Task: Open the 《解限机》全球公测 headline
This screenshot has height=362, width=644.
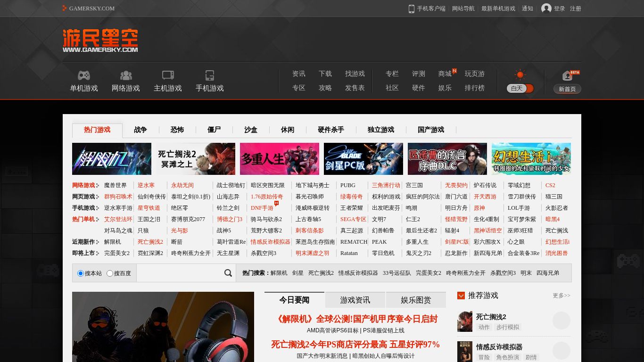Action: [x=356, y=319]
